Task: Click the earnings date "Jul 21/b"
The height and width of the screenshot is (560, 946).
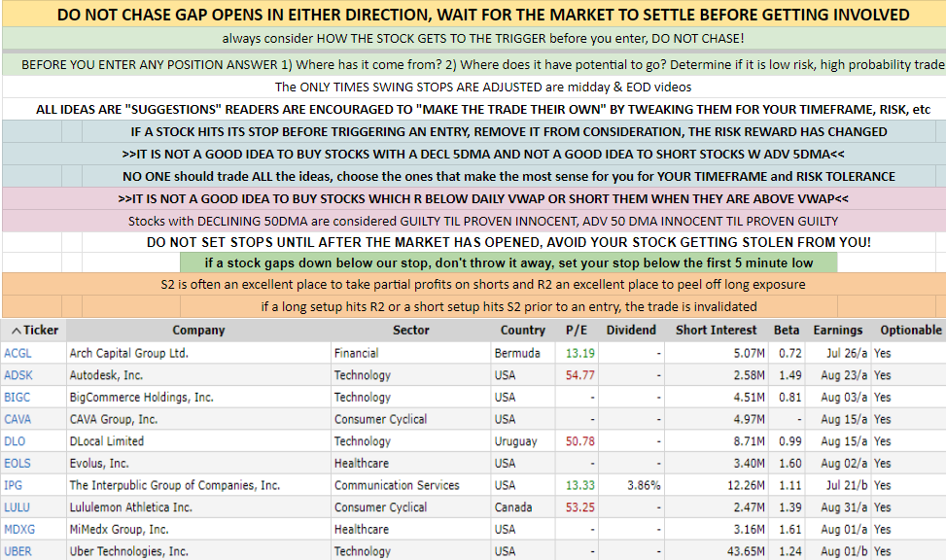Action: tap(847, 485)
